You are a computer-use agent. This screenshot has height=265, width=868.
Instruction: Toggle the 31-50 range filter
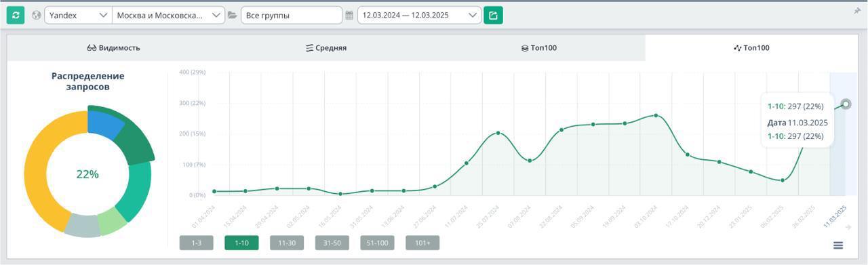[332, 243]
